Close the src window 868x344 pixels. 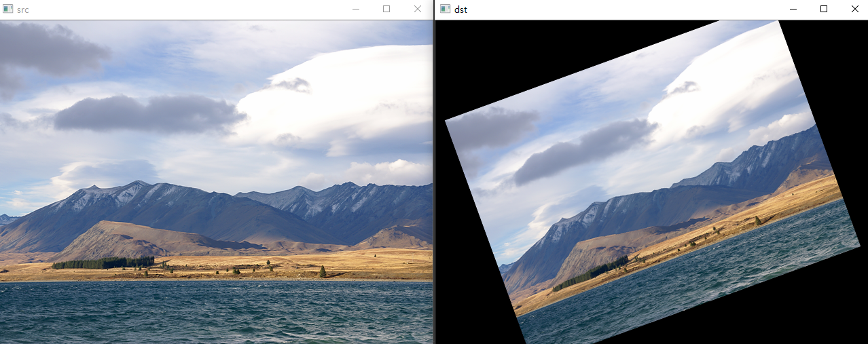pyautogui.click(x=418, y=9)
